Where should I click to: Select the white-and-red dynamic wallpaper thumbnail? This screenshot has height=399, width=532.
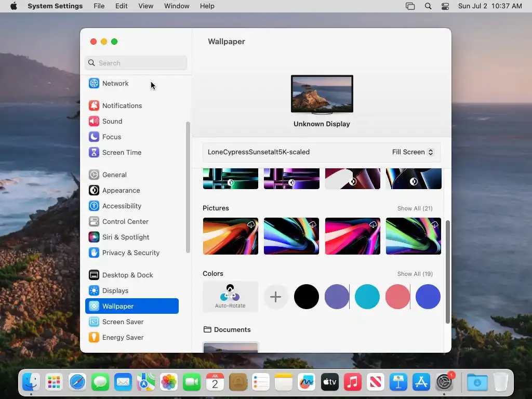(x=353, y=179)
